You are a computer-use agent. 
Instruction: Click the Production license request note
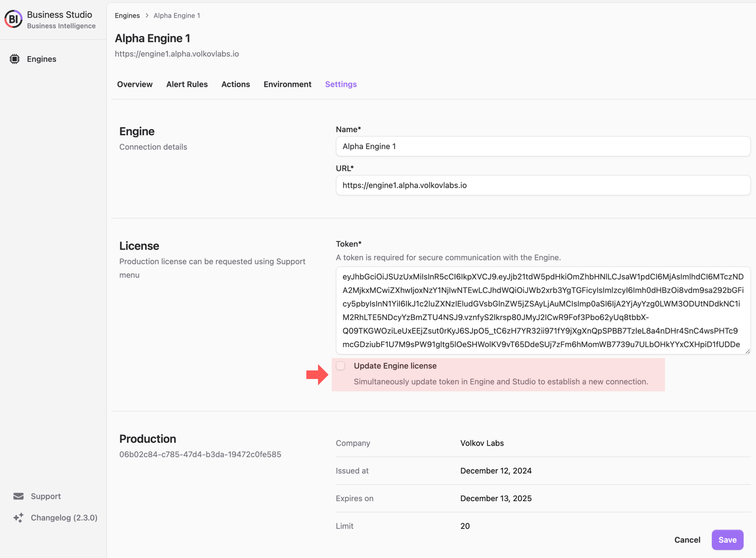click(212, 268)
